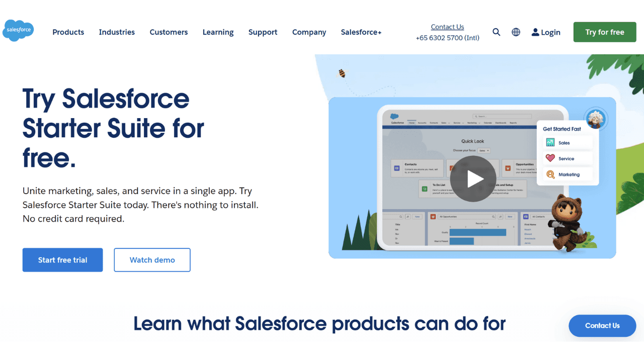Open the Salesforce+ menu

click(x=361, y=32)
